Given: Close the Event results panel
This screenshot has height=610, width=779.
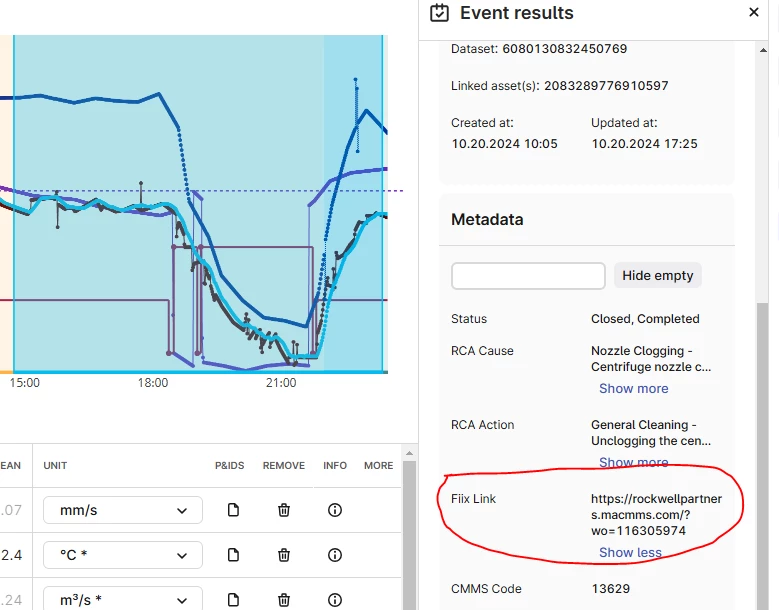Looking at the screenshot, I should point(754,12).
